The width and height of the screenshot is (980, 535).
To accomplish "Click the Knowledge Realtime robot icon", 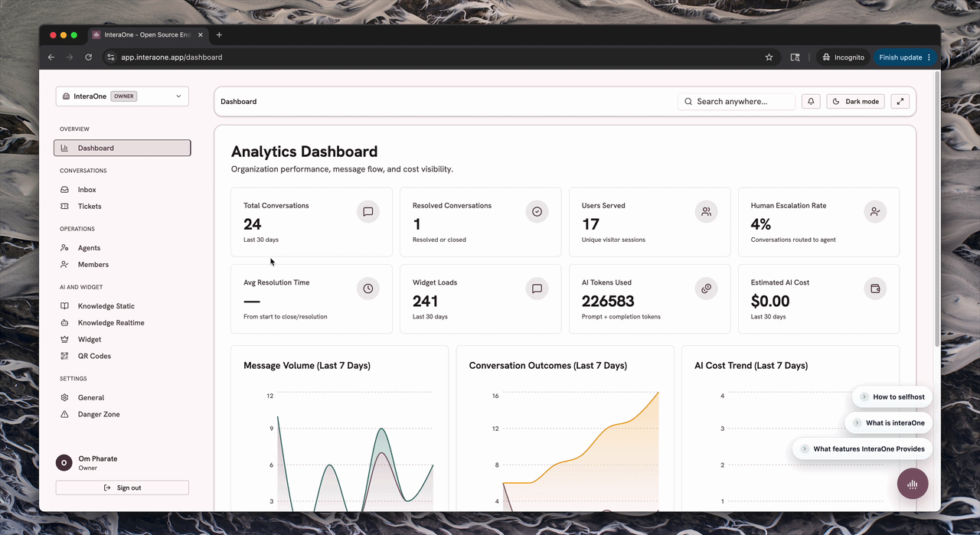I will point(64,322).
